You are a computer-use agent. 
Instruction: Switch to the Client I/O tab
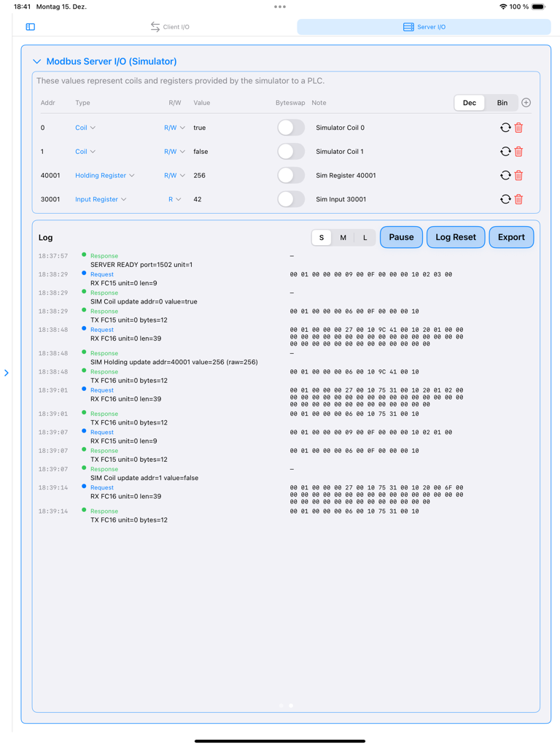pyautogui.click(x=170, y=27)
